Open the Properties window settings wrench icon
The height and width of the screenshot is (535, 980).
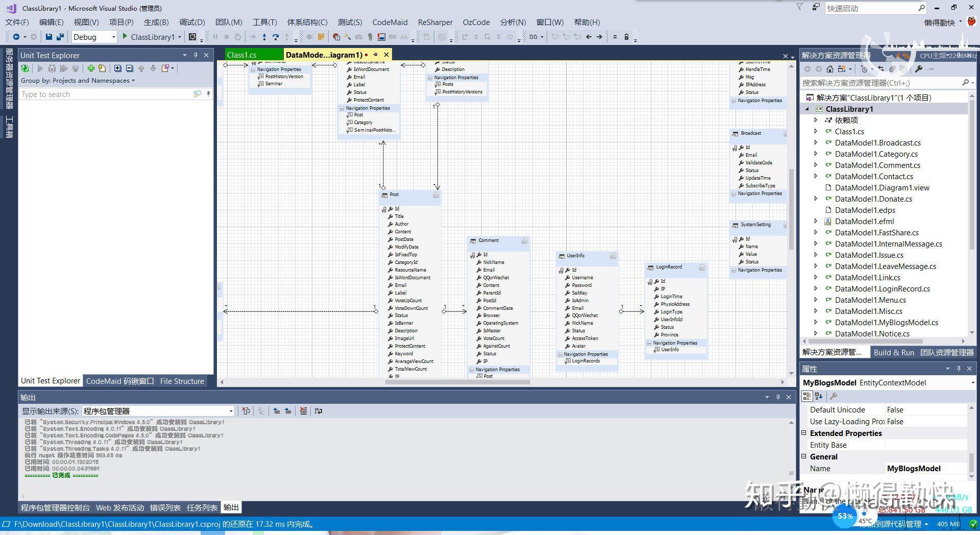click(834, 396)
